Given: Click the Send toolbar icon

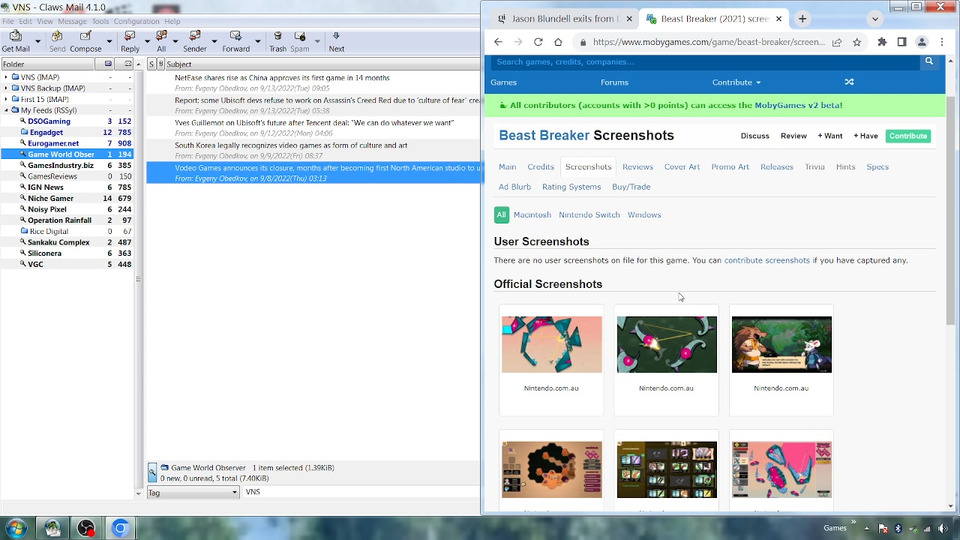Looking at the screenshot, I should point(57,41).
